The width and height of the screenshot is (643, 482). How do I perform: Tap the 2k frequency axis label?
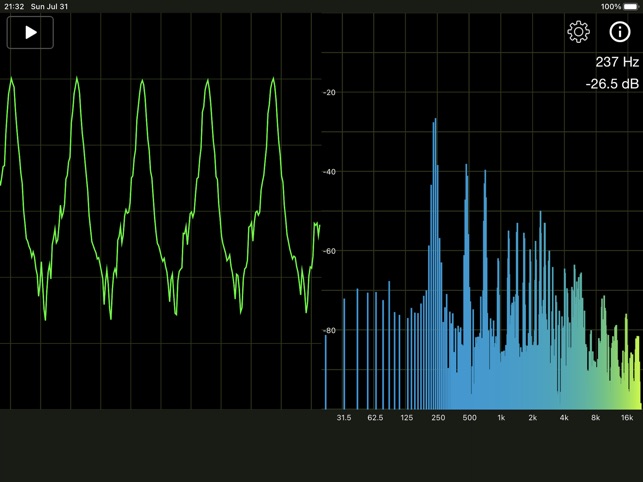[x=532, y=418]
